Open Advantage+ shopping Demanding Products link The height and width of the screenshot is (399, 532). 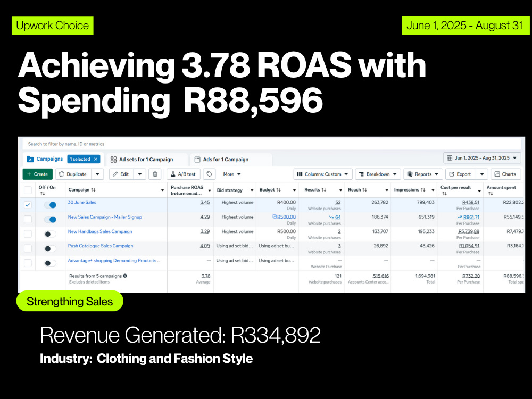(114, 261)
